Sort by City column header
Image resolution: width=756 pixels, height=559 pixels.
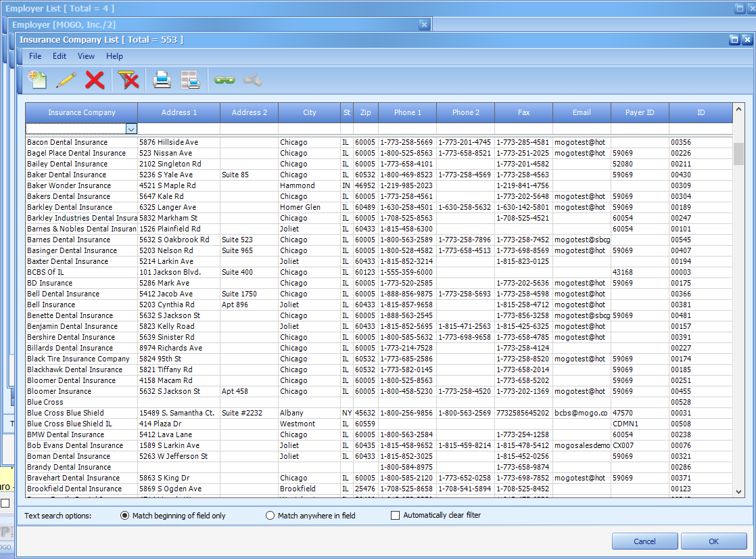310,112
